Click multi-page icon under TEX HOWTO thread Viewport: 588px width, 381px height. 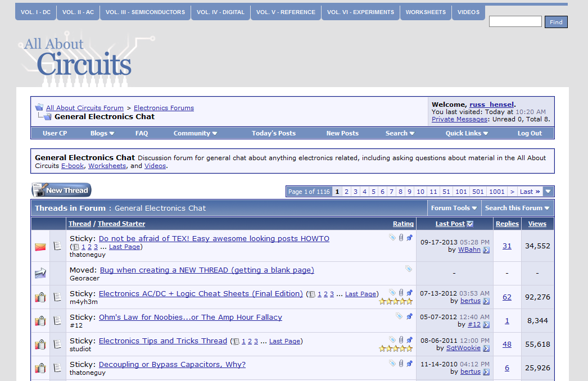tap(76, 247)
